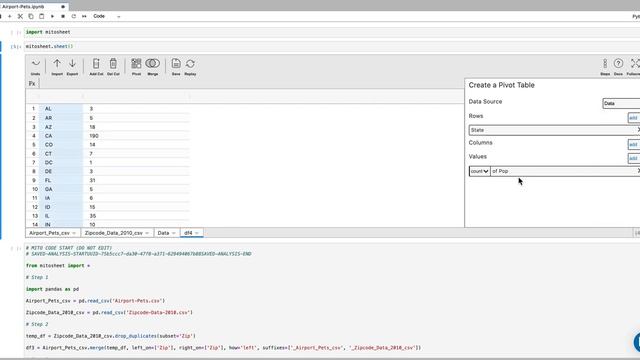
Task: Close the Airport-Pets.ipynb tab
Action: [63, 7]
